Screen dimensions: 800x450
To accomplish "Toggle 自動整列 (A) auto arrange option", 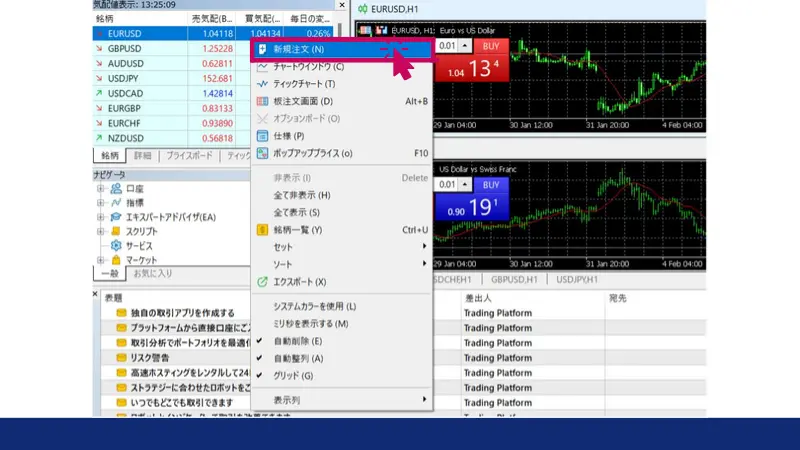I will 298,358.
